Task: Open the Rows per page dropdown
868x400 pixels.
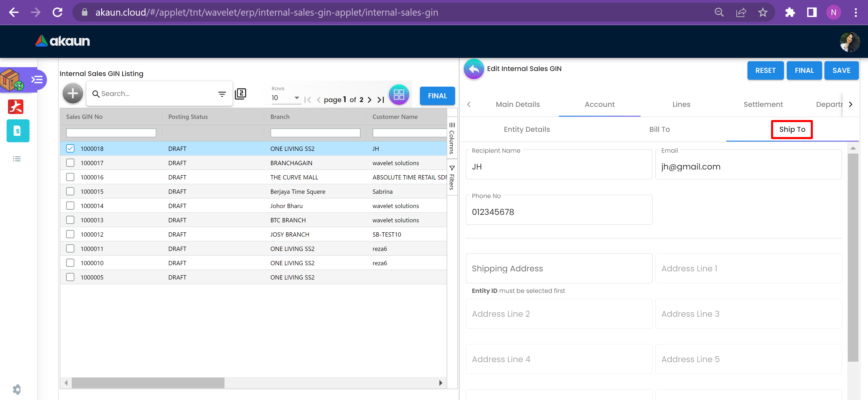Action: 286,98
